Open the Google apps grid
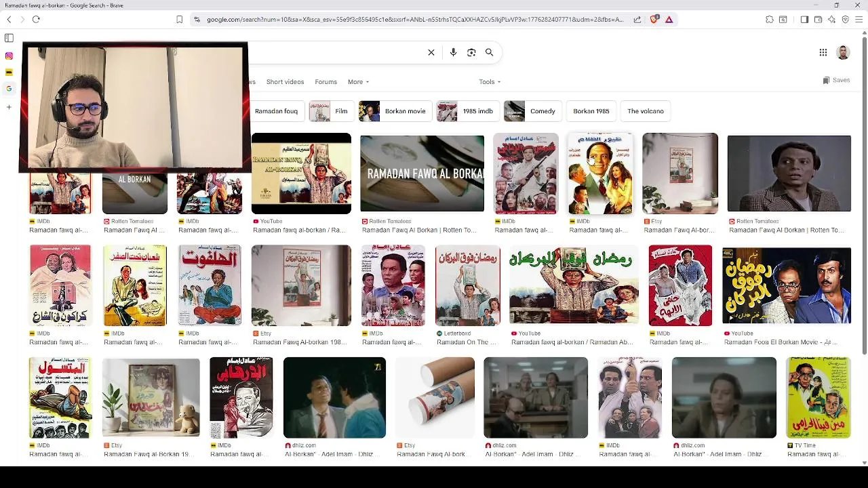 coord(823,52)
